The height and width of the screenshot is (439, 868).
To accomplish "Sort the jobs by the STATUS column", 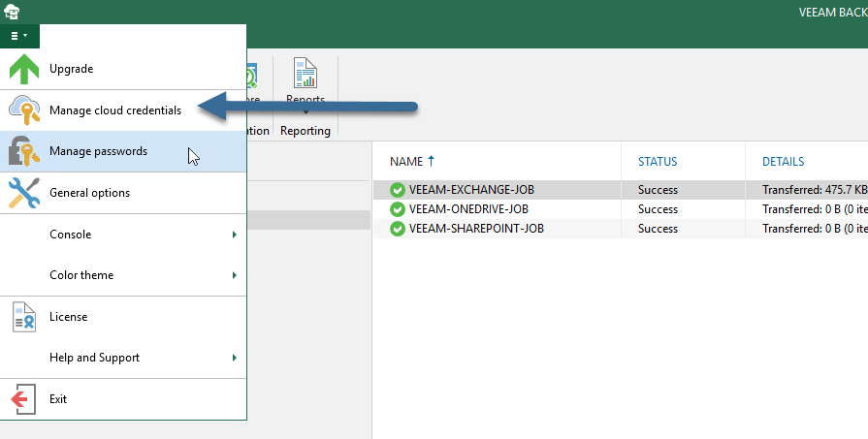I will tap(658, 162).
